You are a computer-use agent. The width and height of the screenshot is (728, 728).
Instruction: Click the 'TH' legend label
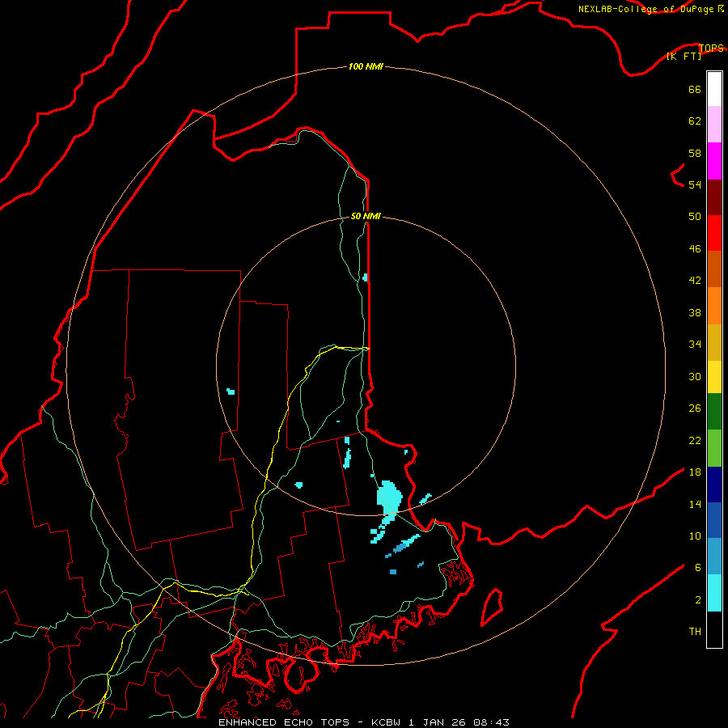tap(695, 632)
